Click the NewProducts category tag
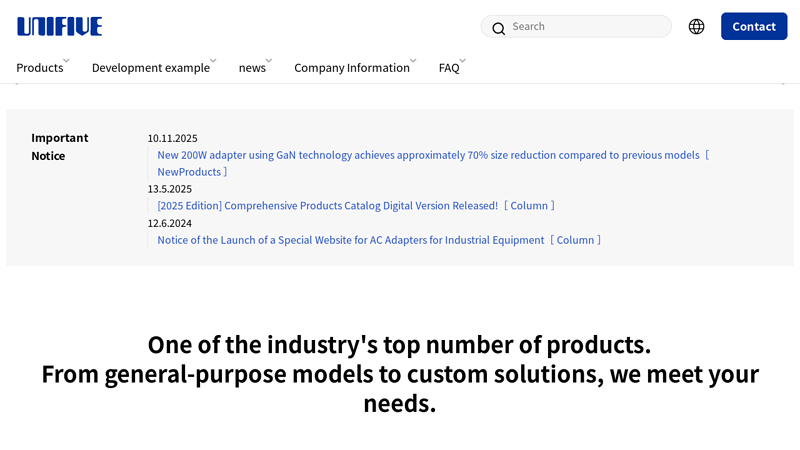 tap(189, 172)
